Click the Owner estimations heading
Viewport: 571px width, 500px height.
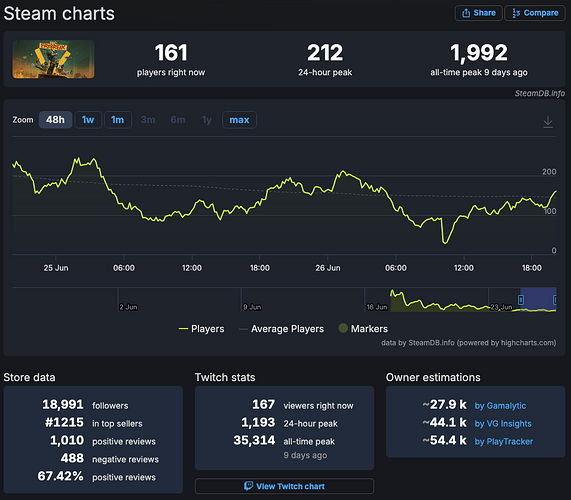pos(433,377)
